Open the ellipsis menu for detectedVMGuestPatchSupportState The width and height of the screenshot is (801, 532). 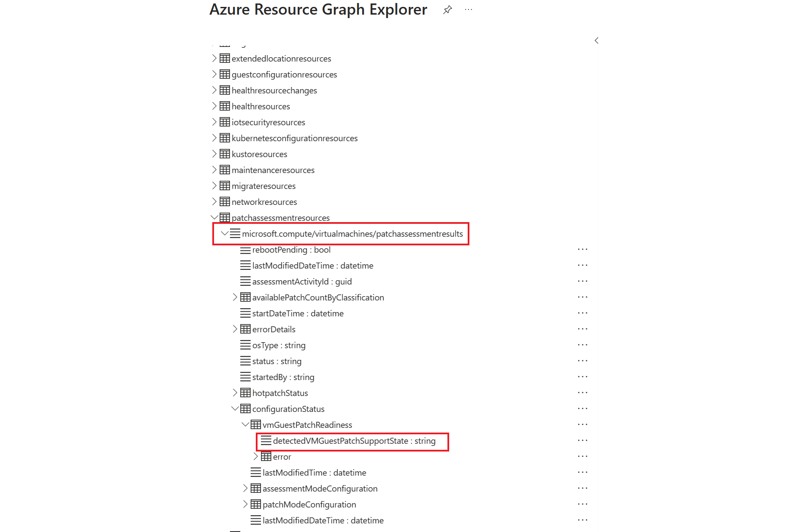tap(582, 440)
